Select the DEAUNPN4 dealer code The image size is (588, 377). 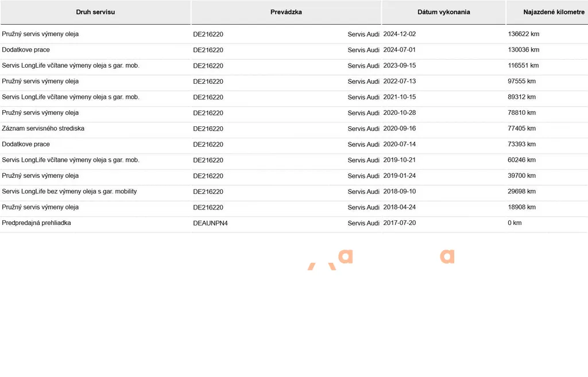point(210,223)
